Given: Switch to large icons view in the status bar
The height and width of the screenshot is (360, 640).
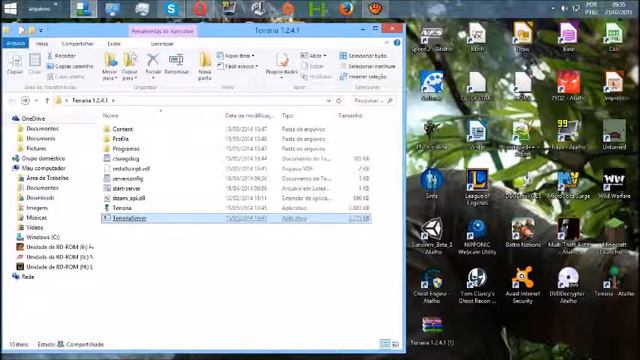Looking at the screenshot, I should [395, 344].
